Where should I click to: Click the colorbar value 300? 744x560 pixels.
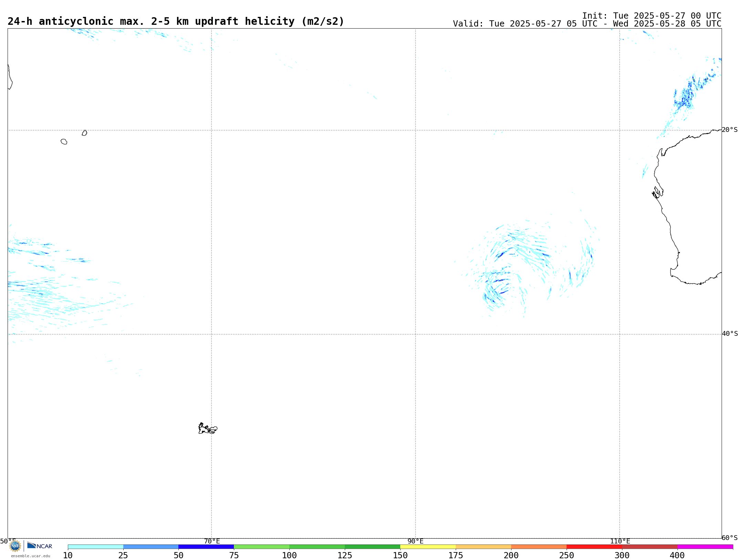(622, 556)
